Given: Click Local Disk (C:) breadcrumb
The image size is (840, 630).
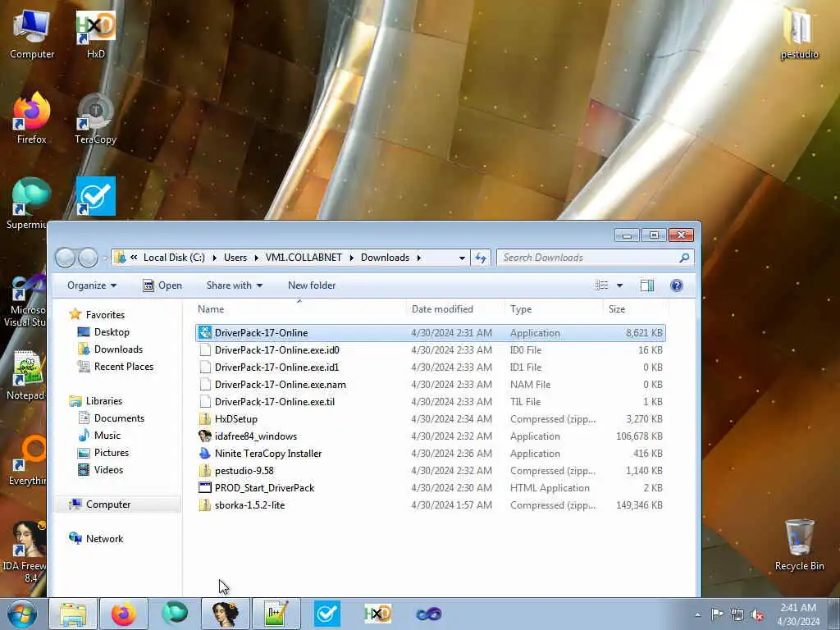Looking at the screenshot, I should (x=174, y=258).
